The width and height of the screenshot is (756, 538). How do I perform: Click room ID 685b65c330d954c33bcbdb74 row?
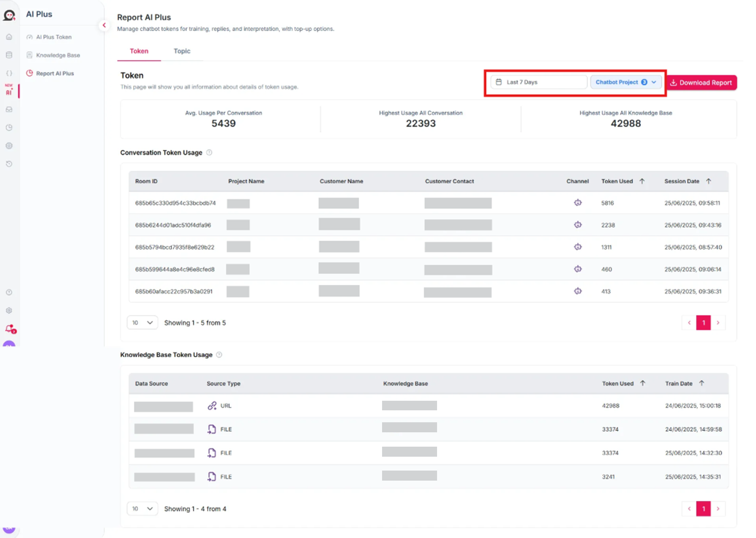click(x=175, y=203)
